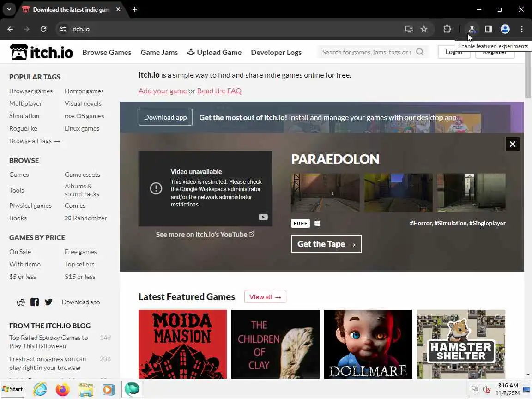Screen dimensions: 532x399
Task: Open Read the FAQ link
Action: coord(219,91)
